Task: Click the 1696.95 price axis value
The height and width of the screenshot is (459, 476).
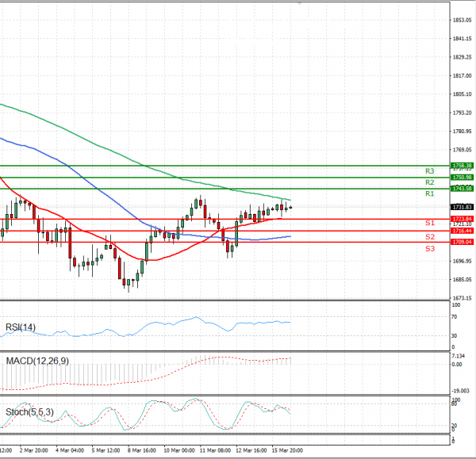Action: [462, 261]
